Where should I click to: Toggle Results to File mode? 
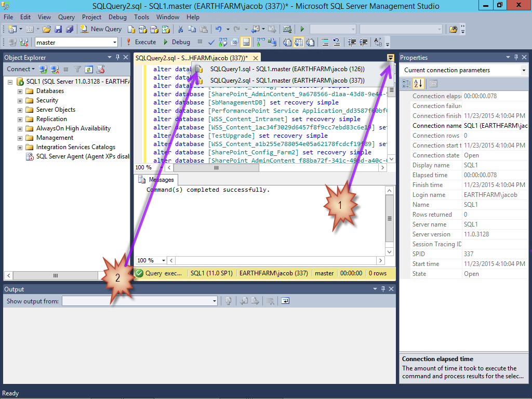(310, 43)
